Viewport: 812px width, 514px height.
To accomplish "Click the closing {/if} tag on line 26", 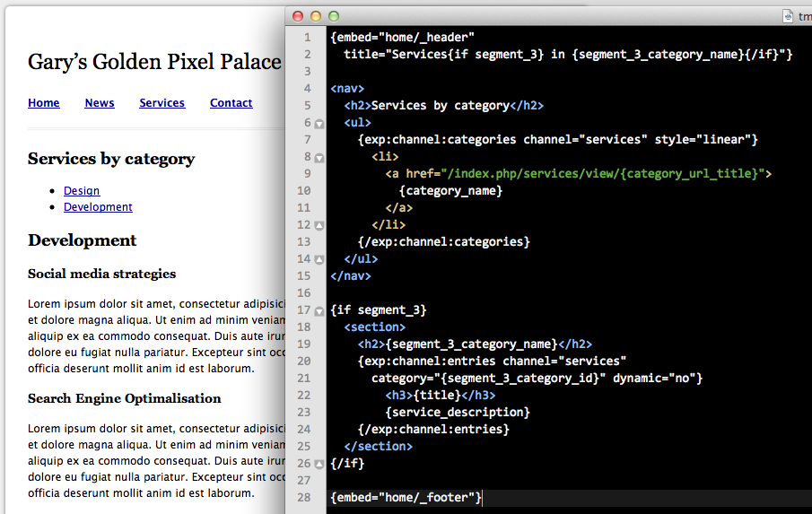I will pyautogui.click(x=347, y=463).
